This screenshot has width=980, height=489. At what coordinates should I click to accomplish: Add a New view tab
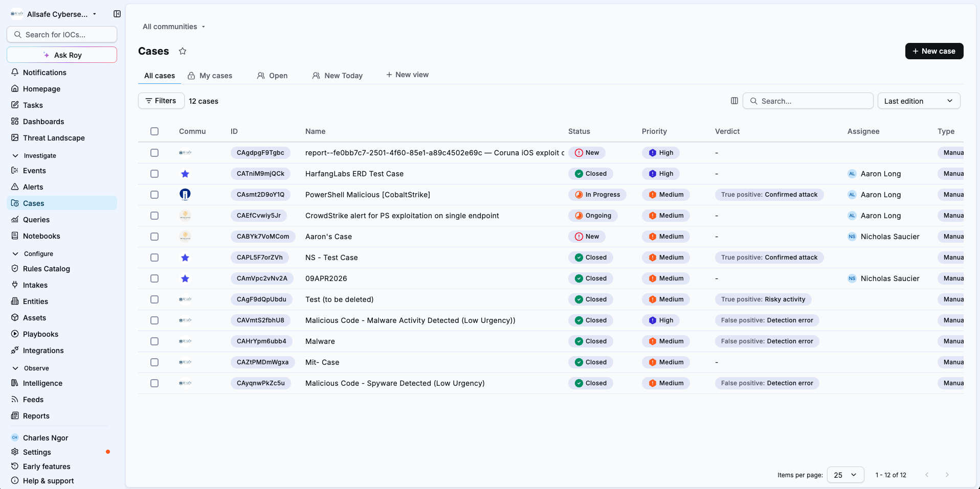tap(407, 75)
